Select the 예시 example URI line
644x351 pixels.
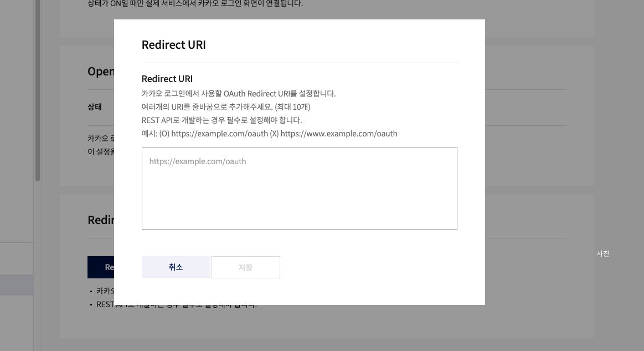click(x=270, y=133)
